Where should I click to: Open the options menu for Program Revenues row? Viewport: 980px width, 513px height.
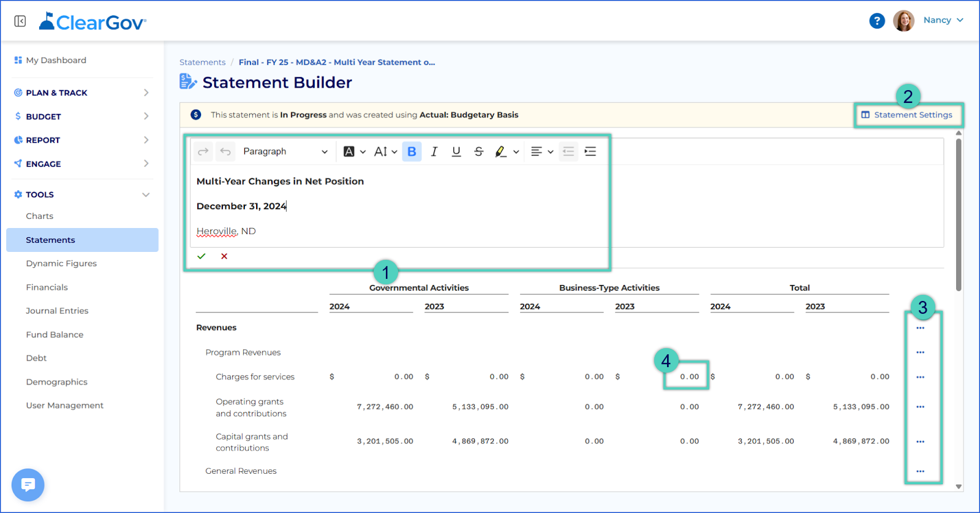920,352
